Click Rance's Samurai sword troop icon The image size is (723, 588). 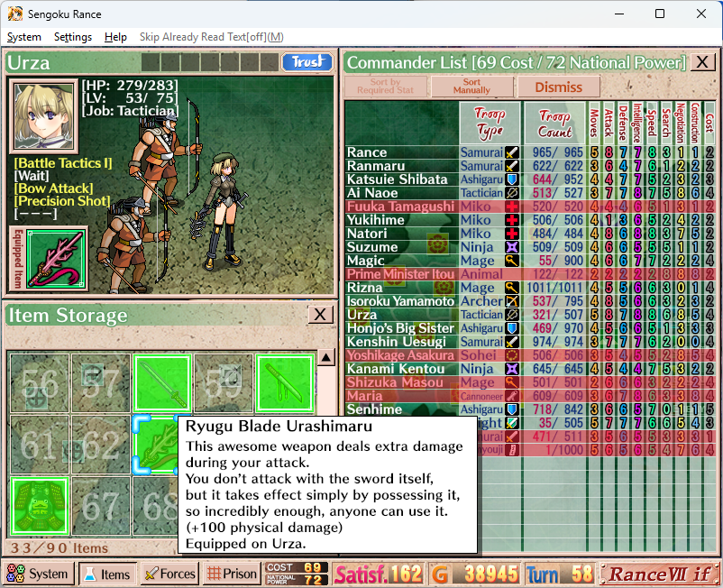click(512, 152)
